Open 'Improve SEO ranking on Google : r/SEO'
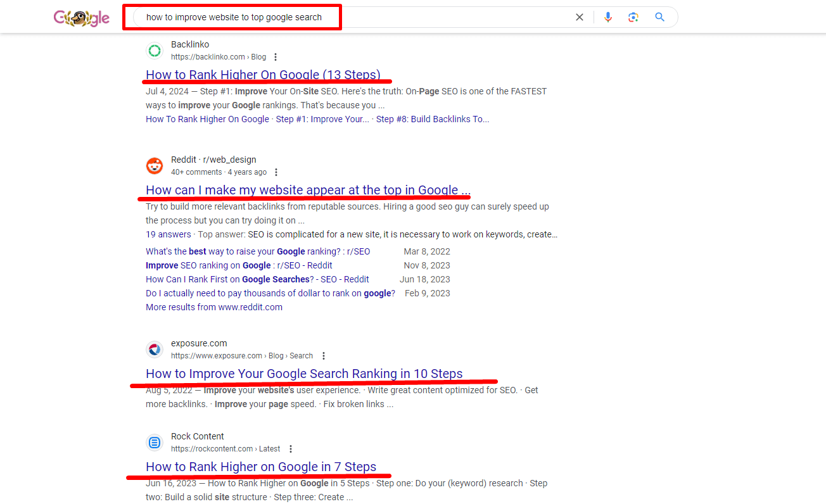Screen dimensions: 826x504 pyautogui.click(x=239, y=265)
